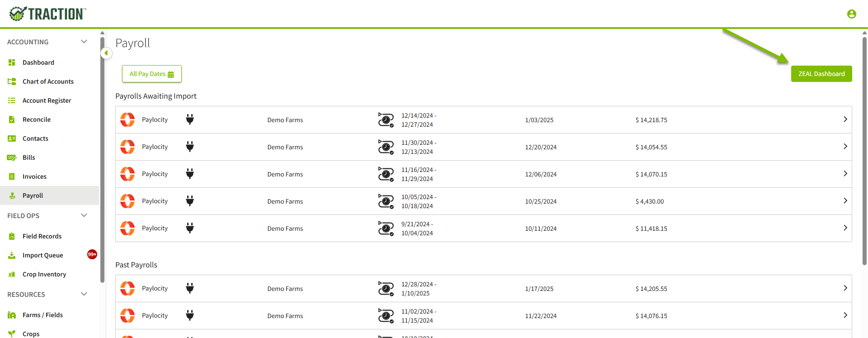Screen dimensions: 868x338
Task: Click the Past Payrolls heading
Action: (x=137, y=265)
